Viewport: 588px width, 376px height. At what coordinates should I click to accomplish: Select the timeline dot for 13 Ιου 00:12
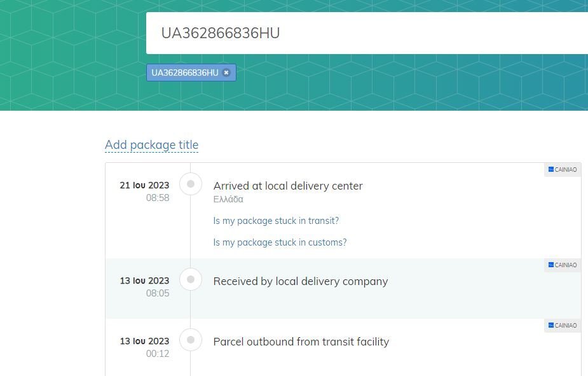pos(191,340)
